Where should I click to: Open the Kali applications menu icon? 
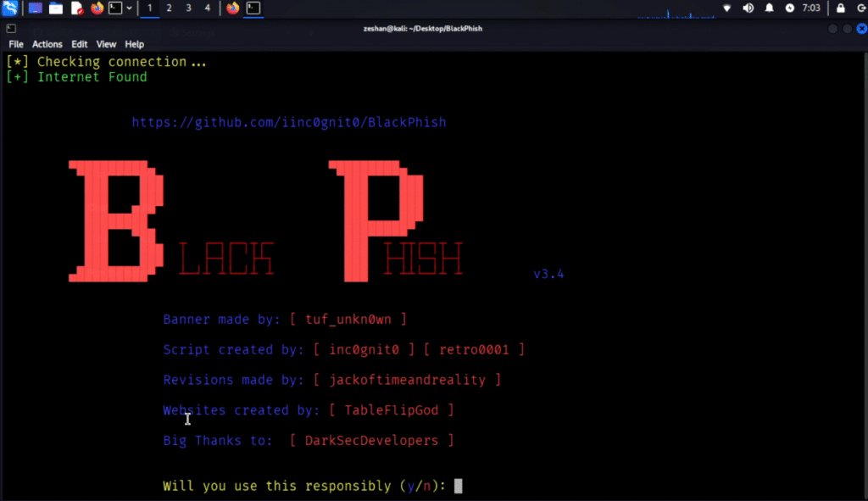(10, 8)
